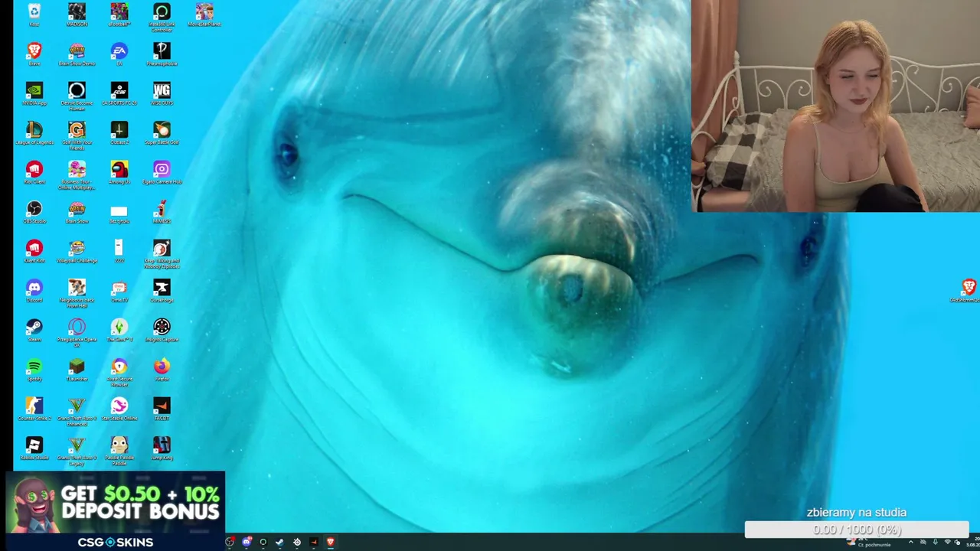
Task: Open the Among Us shortcut
Action: (x=119, y=172)
